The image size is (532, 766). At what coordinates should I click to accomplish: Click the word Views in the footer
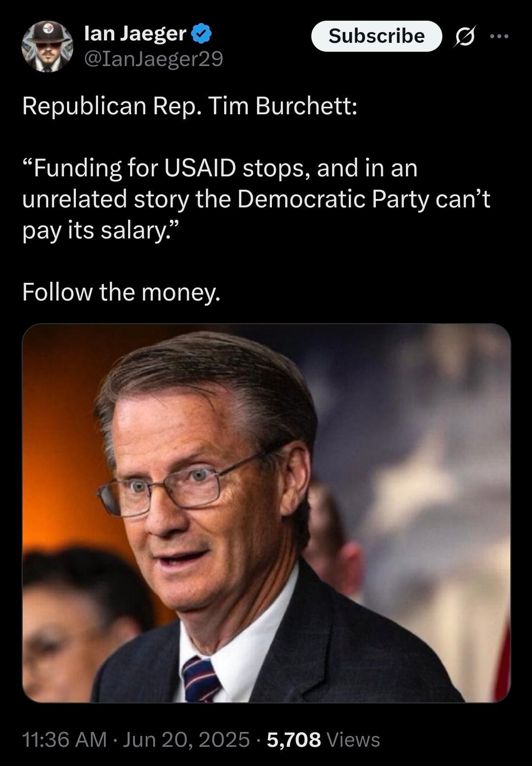(353, 739)
